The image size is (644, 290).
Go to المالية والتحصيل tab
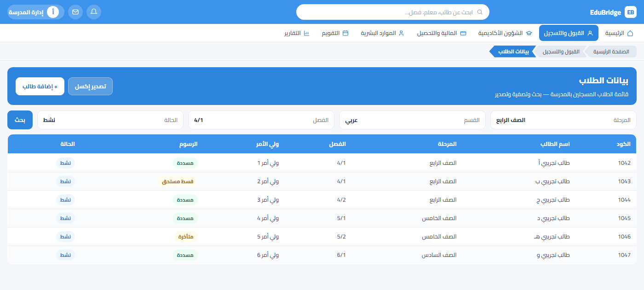tap(442, 33)
